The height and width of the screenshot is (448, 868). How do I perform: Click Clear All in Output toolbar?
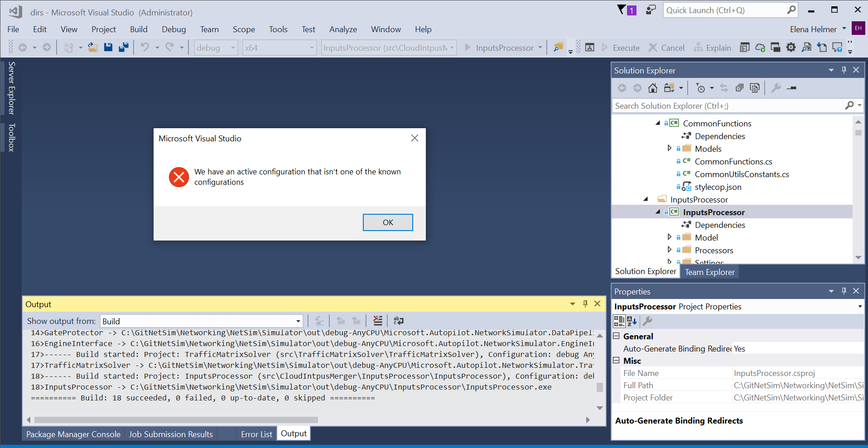click(x=377, y=321)
